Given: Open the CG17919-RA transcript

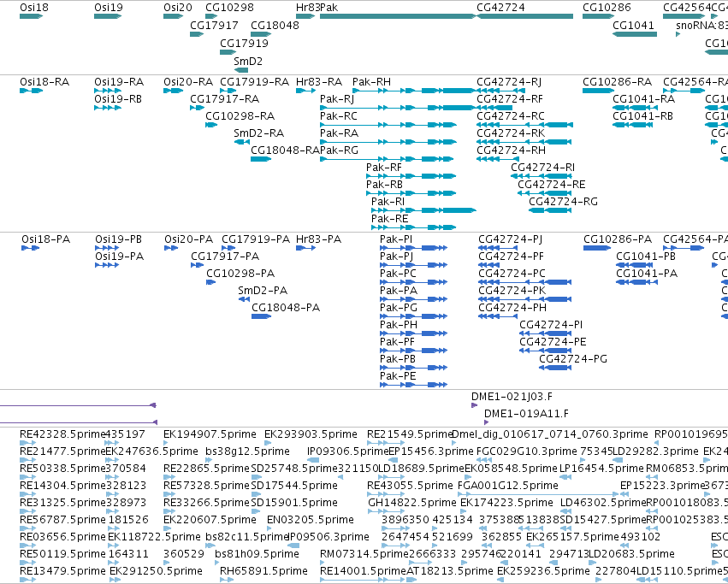Looking at the screenshot, I should pyautogui.click(x=228, y=91).
